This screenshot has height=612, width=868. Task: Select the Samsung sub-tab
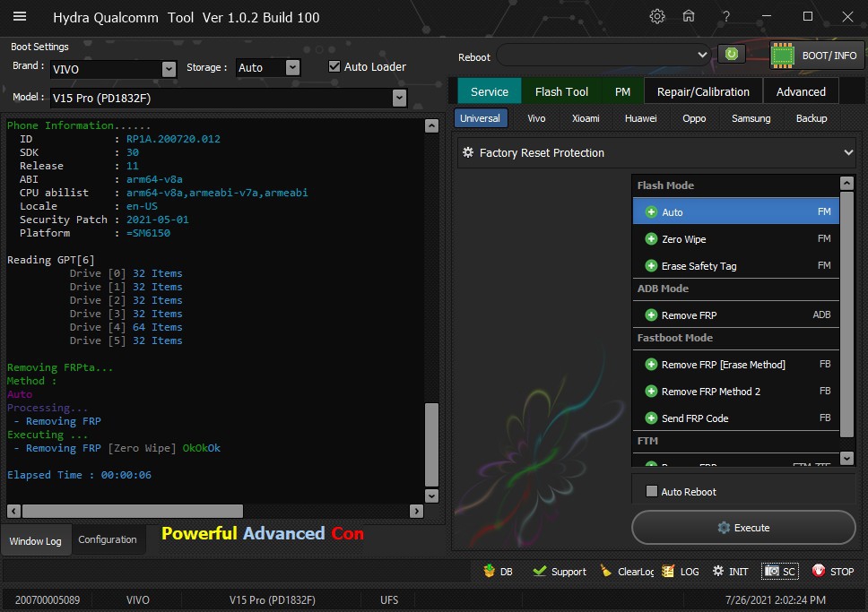[x=751, y=118]
